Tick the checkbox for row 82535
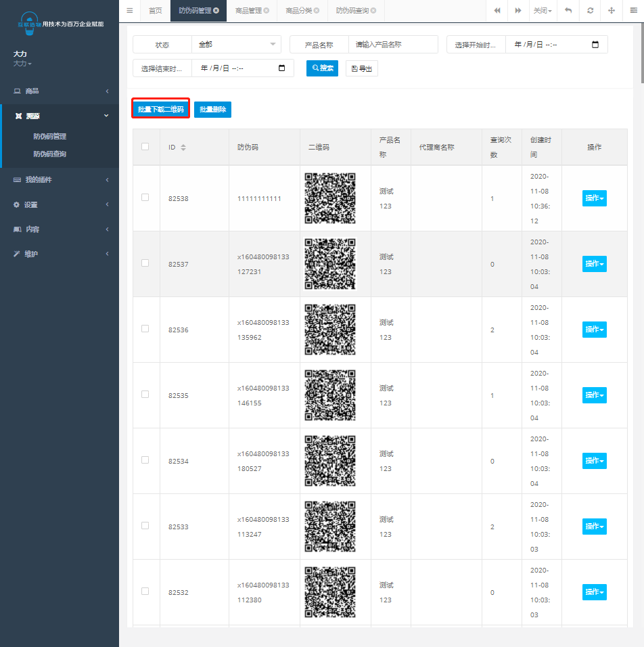Viewport: 644px width, 647px height. point(145,395)
